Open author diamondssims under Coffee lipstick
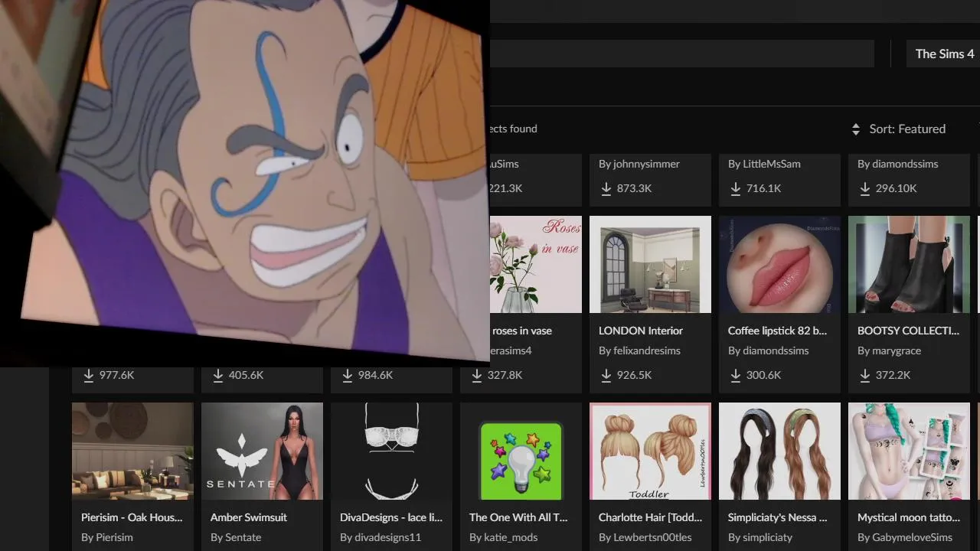Viewport: 980px width, 551px height. coord(768,350)
